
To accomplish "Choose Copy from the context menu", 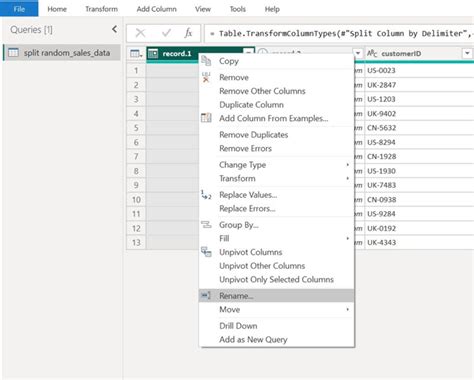I will point(276,61).
